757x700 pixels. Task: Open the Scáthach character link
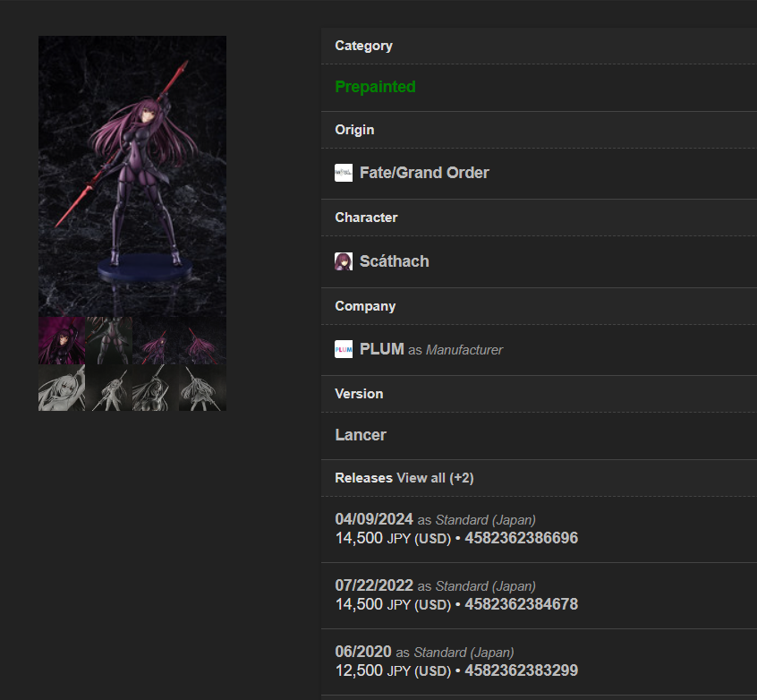[x=394, y=261]
